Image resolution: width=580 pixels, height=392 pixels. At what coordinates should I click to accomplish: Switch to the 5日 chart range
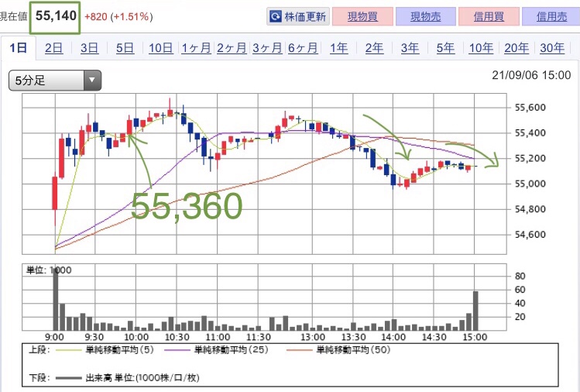pyautogui.click(x=125, y=48)
